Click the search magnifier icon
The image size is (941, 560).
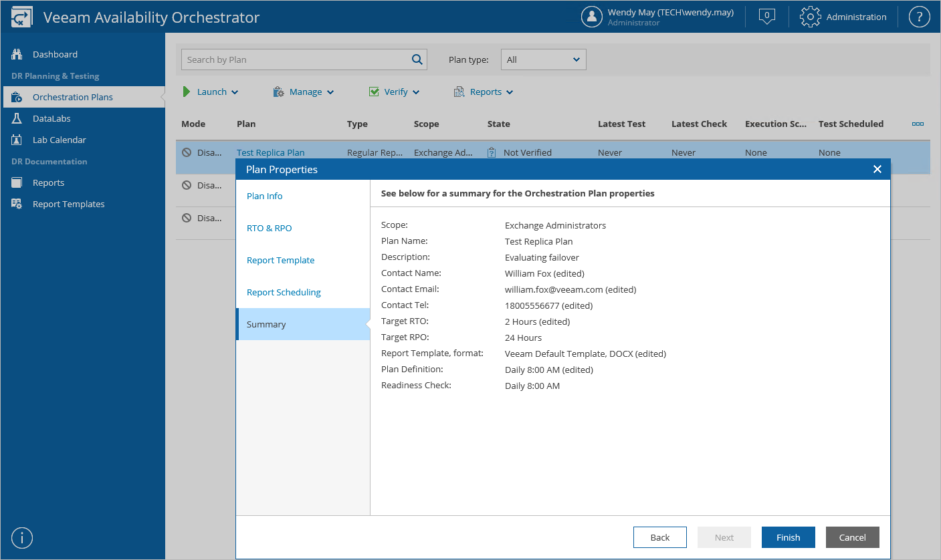(x=417, y=59)
